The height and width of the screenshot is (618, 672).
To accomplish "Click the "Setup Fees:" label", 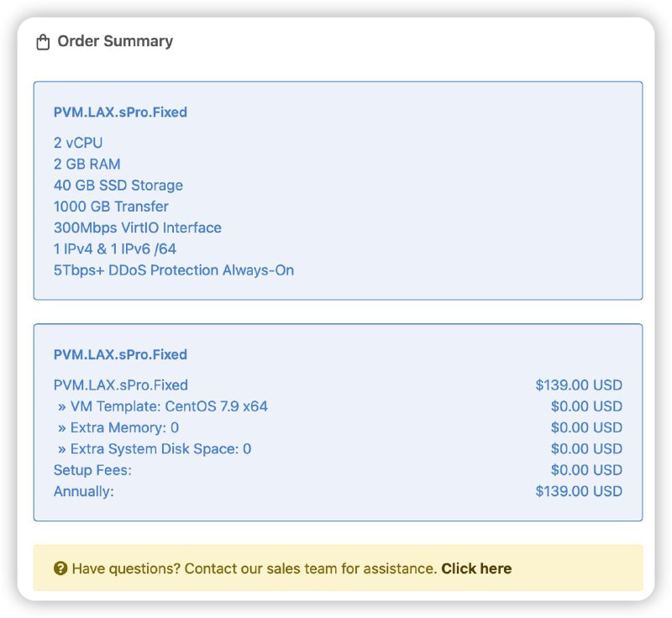I will 92,470.
